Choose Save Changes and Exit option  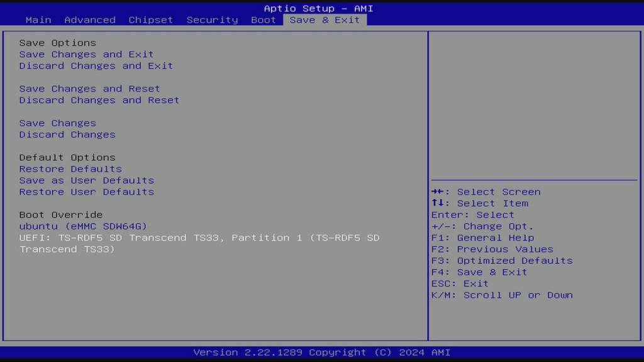(x=86, y=54)
